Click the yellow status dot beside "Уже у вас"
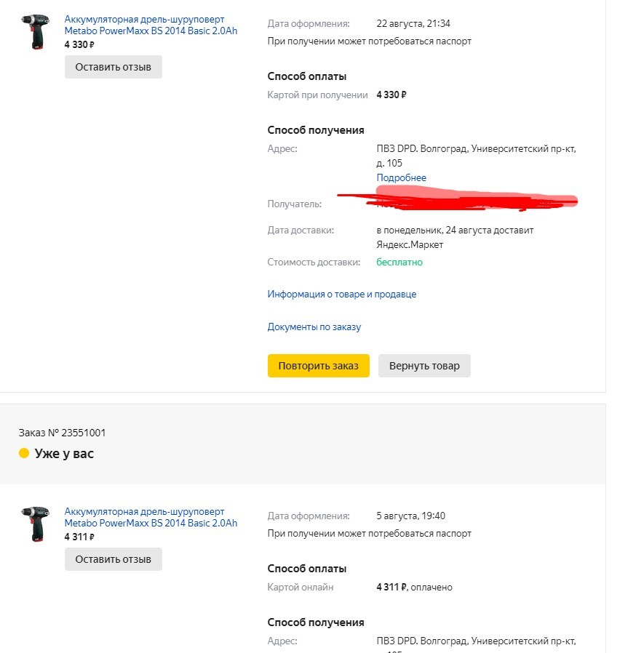 point(24,453)
